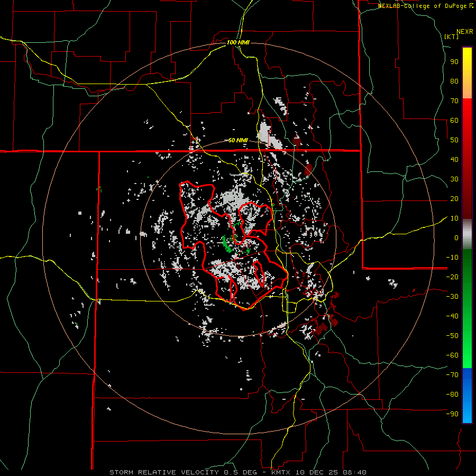The width and height of the screenshot is (476, 476).
Task: Click the "[KT]" units label
Action: coord(451,36)
